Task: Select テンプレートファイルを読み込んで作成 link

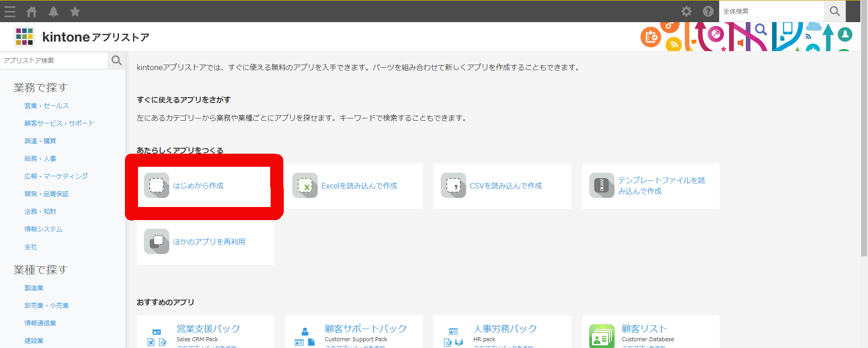Action: coord(662,186)
